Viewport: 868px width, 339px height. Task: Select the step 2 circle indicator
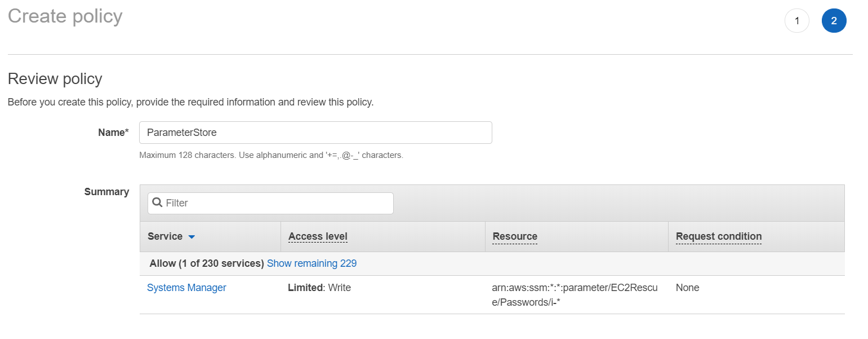pos(834,21)
